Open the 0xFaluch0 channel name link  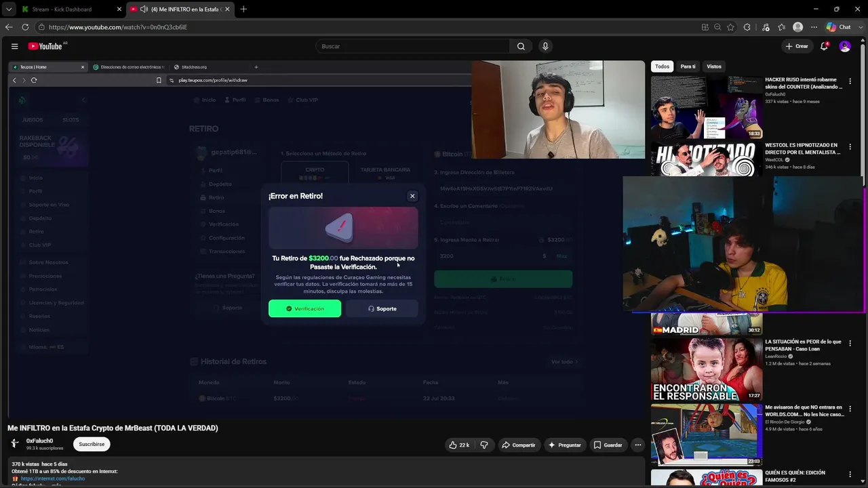39,441
